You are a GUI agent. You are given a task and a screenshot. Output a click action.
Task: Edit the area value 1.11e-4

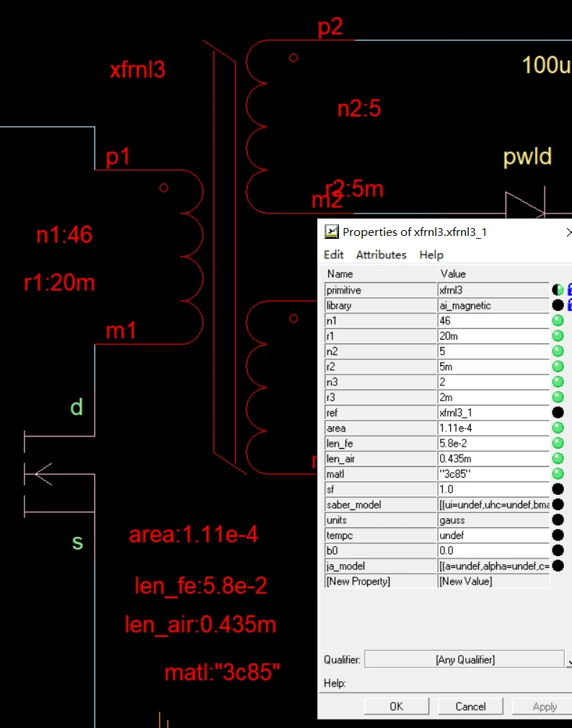pos(493,428)
